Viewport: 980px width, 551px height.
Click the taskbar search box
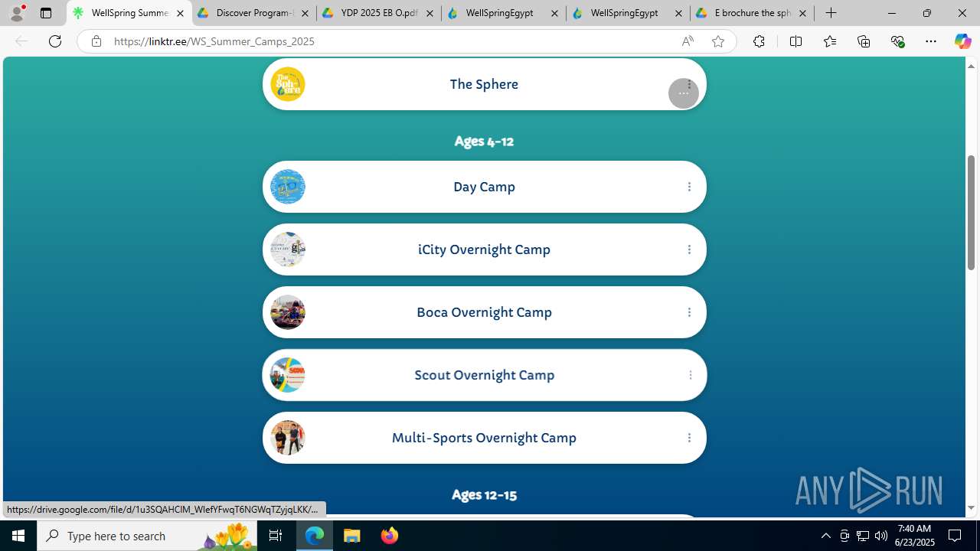pyautogui.click(x=147, y=536)
